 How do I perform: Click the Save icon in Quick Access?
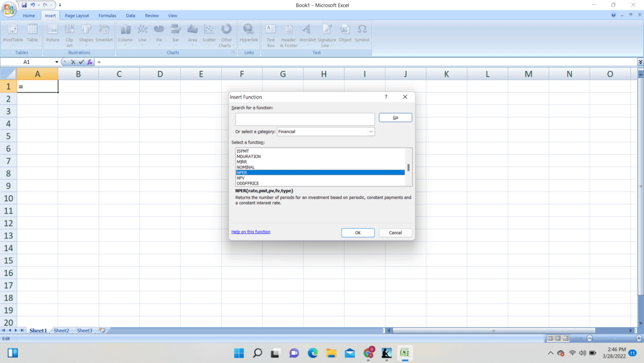(x=24, y=5)
